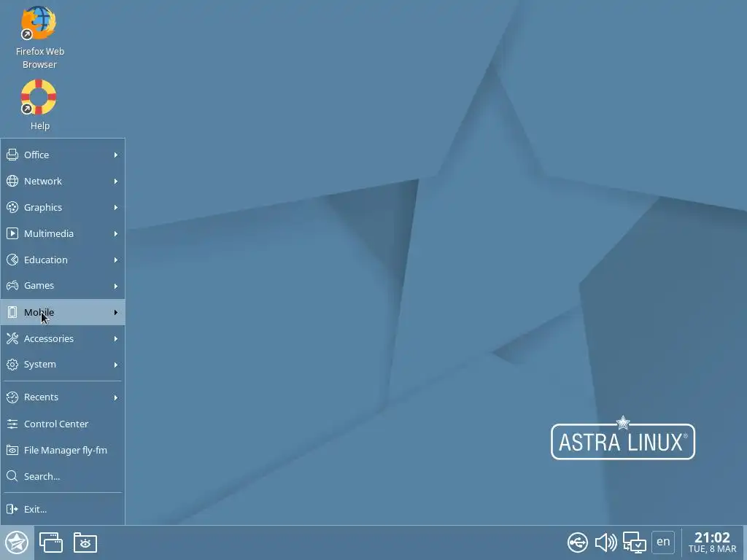Screen dimensions: 747x560
Task: Choose Search... in the start menu
Action: point(63,476)
